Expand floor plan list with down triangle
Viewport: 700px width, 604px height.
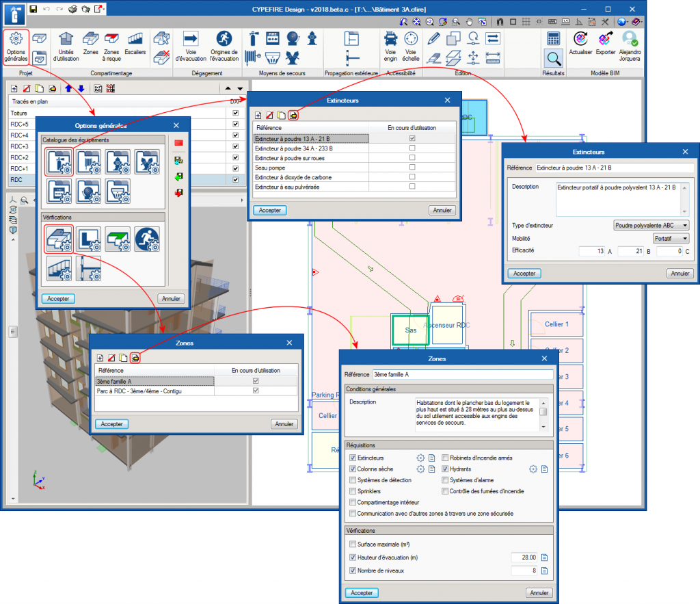click(x=240, y=88)
